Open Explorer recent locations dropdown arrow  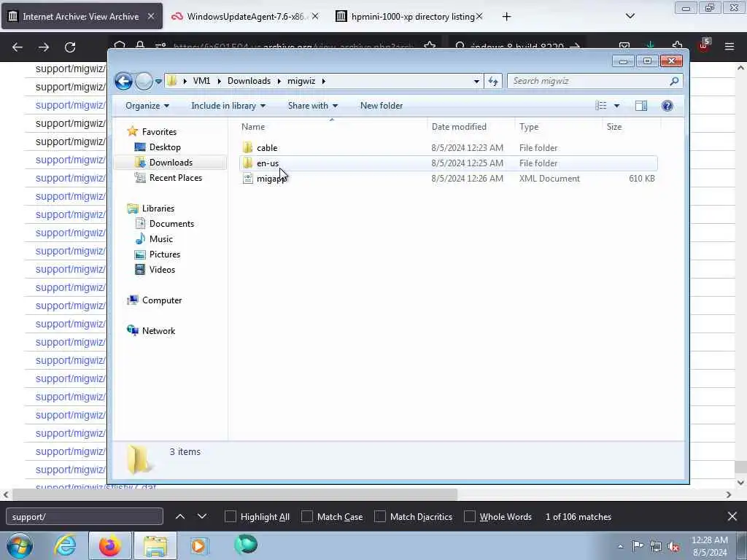pyautogui.click(x=158, y=82)
